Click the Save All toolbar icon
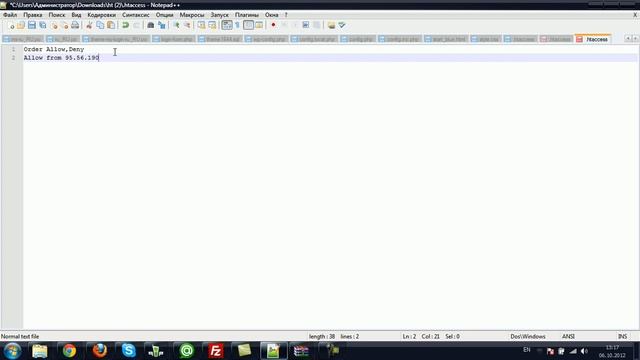Screen dimensions: 640x360 tap(43, 25)
